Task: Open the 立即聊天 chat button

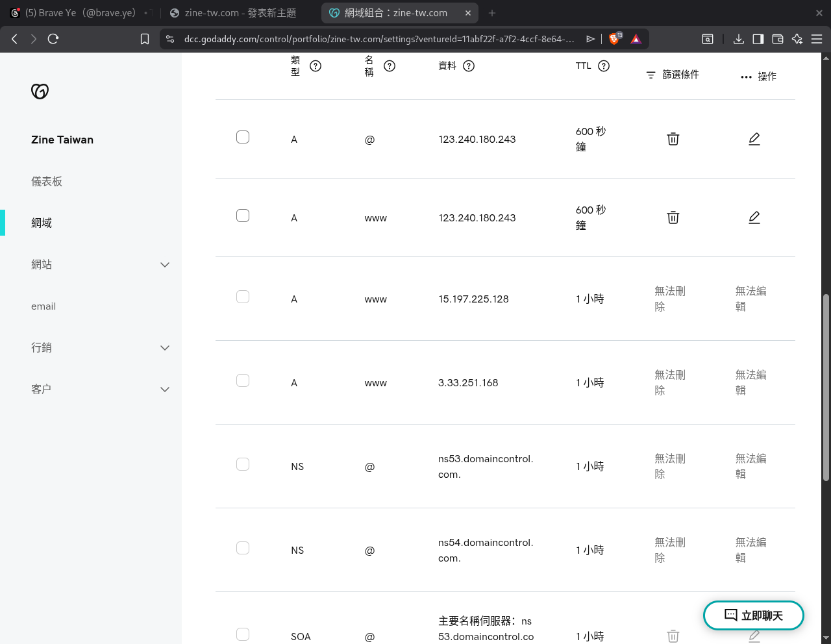Action: pyautogui.click(x=753, y=615)
